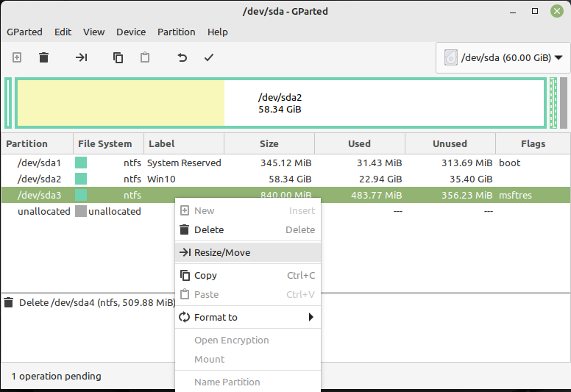Click the Copy partition toolbar icon
Viewport: 571px width, 392px height.
[x=118, y=57]
